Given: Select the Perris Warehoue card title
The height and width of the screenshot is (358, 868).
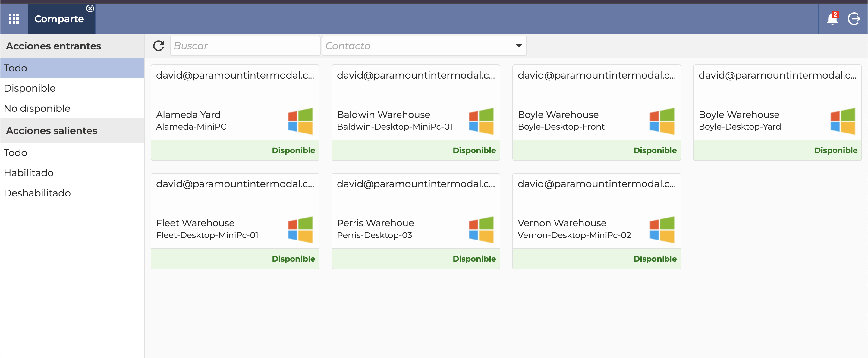Looking at the screenshot, I should (375, 223).
